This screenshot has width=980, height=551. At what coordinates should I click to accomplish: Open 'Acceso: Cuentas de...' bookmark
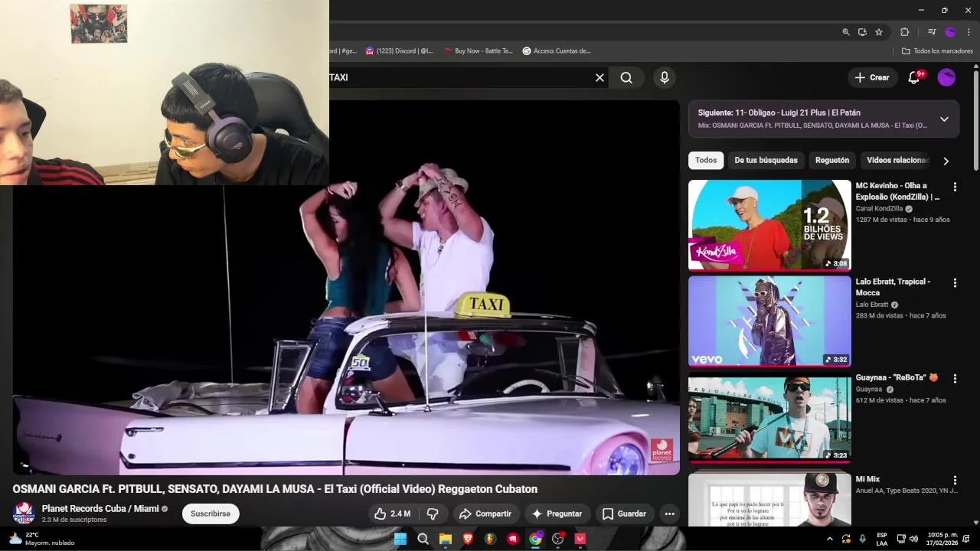(x=557, y=51)
